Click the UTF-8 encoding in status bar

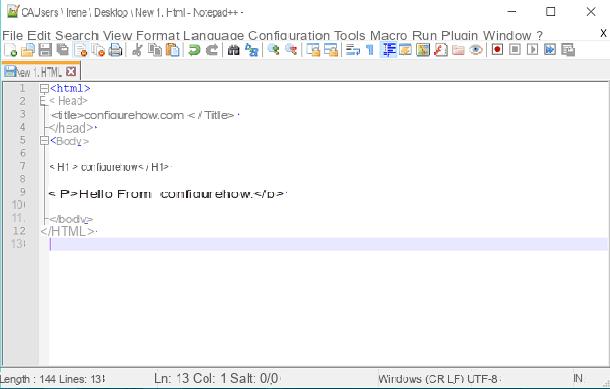click(482, 378)
